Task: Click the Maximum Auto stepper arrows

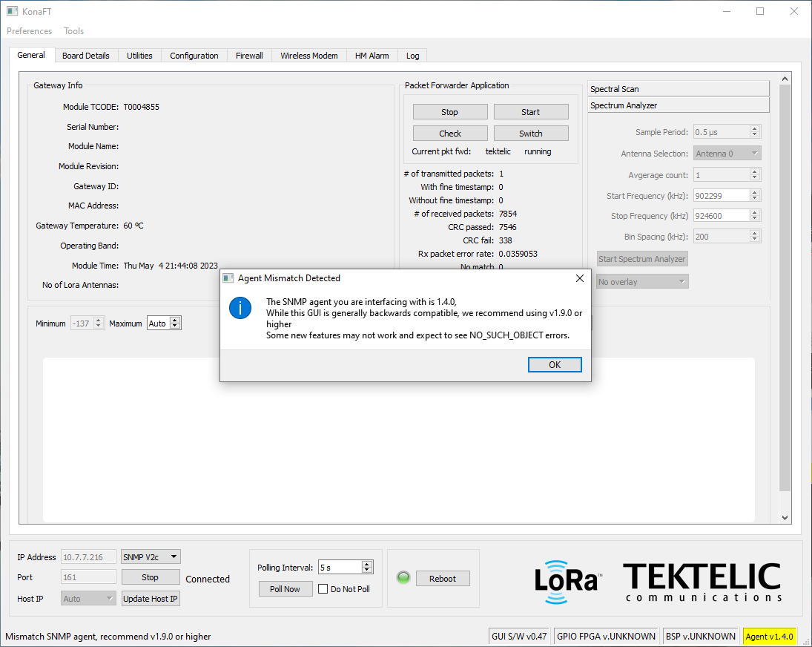Action: point(175,323)
